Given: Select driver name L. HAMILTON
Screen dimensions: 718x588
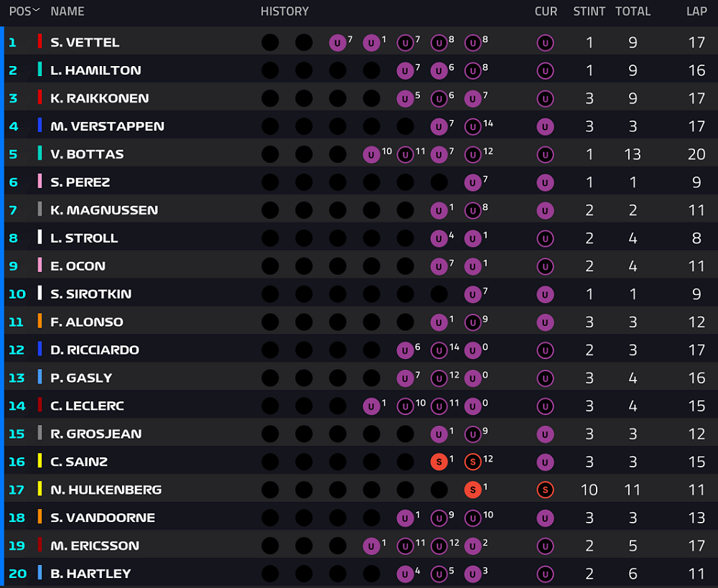Looking at the screenshot, I should (95, 70).
